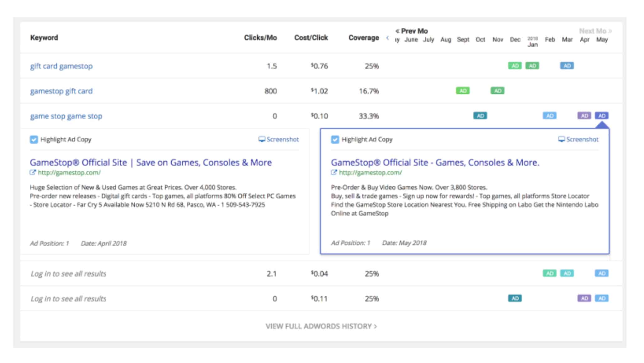The width and height of the screenshot is (644, 363).
Task: View full AdWords history
Action: pyautogui.click(x=321, y=326)
